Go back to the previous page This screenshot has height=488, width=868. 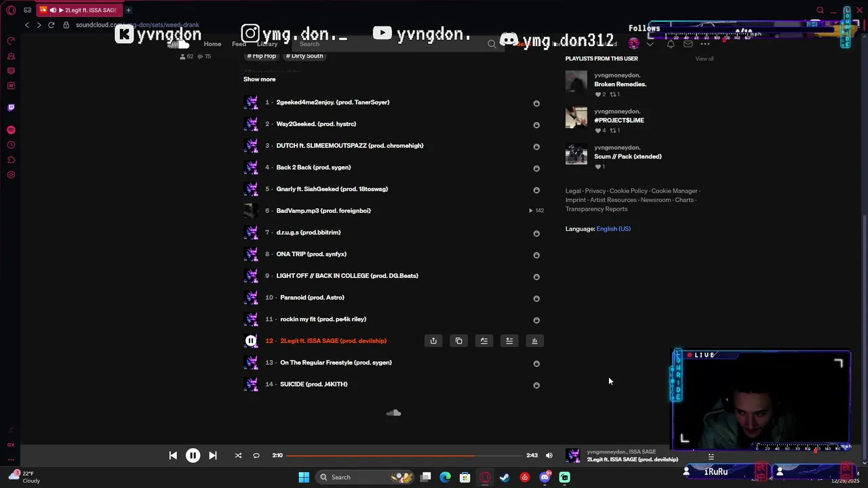[27, 25]
